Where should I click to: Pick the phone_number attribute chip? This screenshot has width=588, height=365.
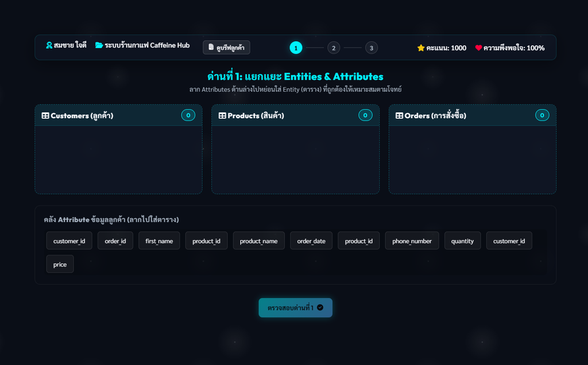click(x=412, y=241)
